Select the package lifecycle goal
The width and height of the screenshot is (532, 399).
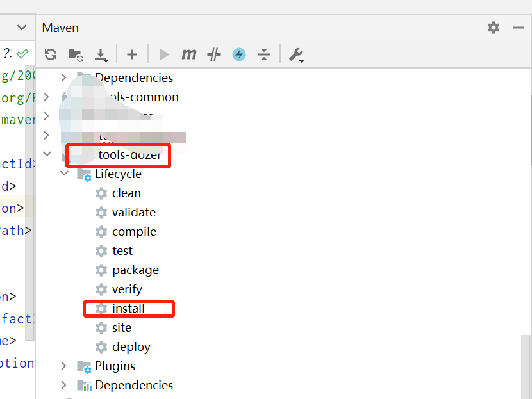(135, 270)
